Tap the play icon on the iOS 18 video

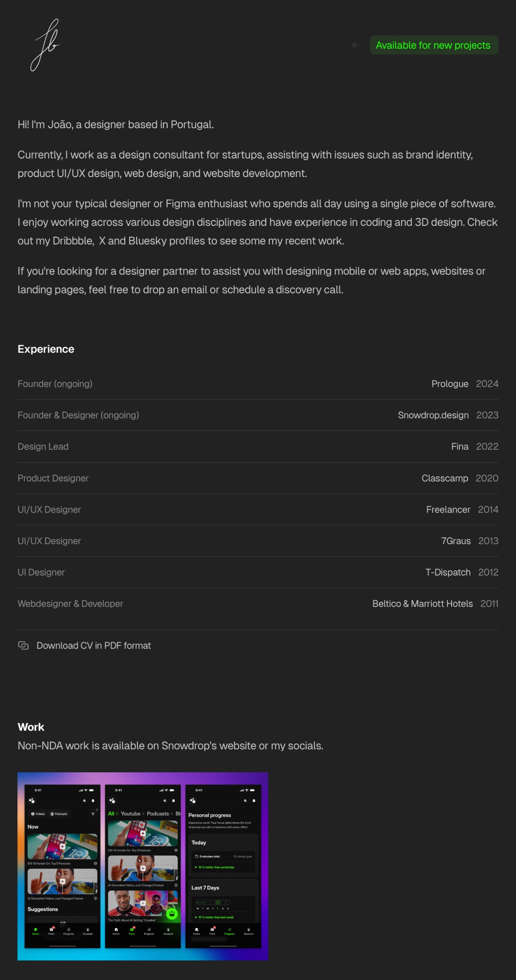(x=62, y=847)
